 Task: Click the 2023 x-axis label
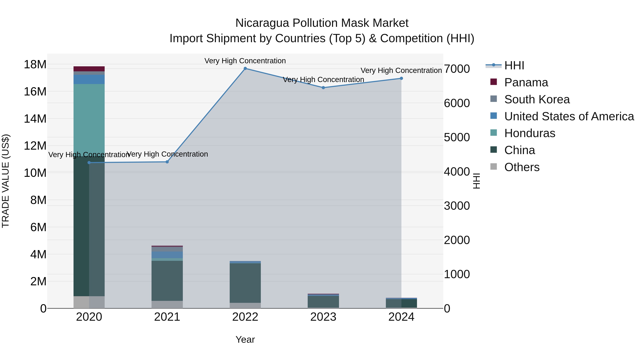(323, 317)
